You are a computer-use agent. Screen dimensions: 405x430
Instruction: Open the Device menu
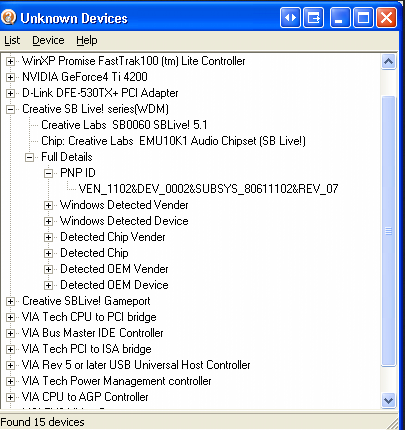48,40
